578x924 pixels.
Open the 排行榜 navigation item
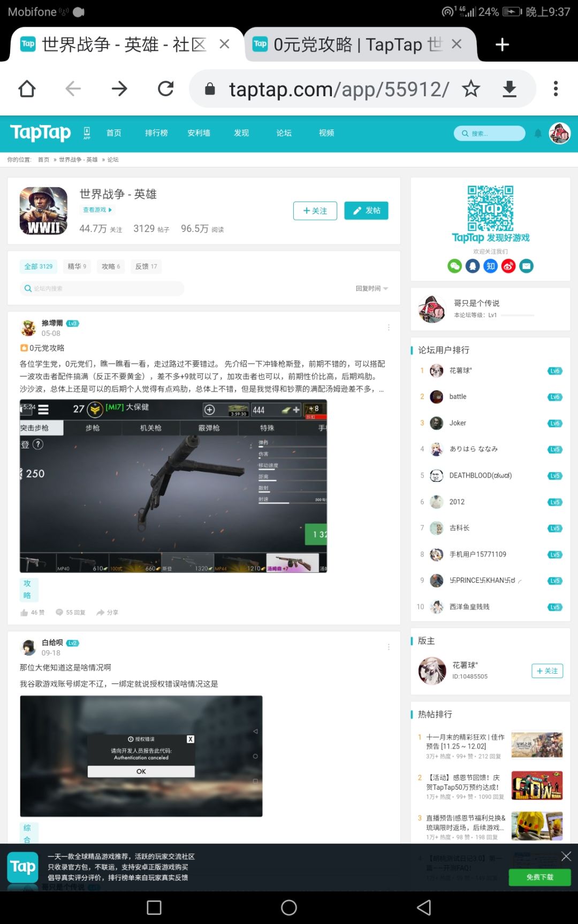156,133
